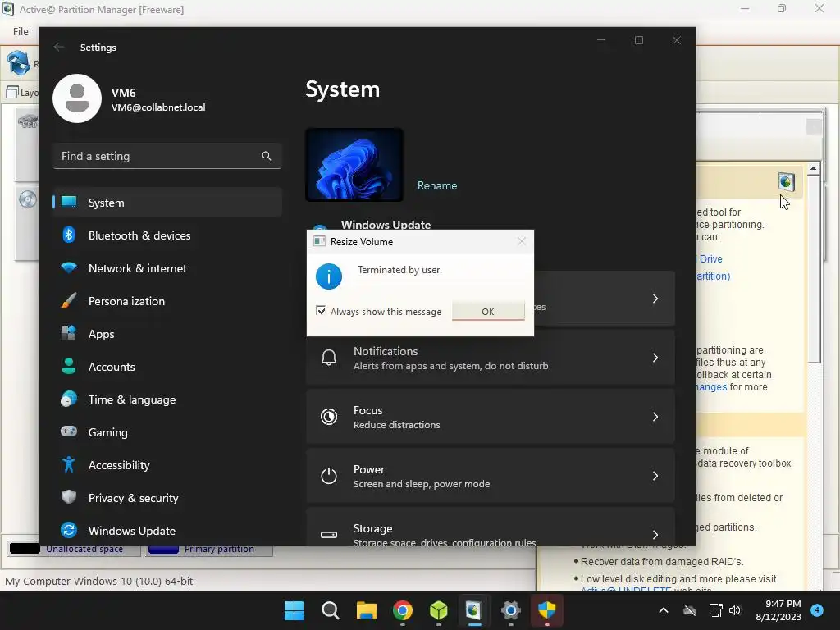Open File menu in Partition Manager

coord(21,32)
